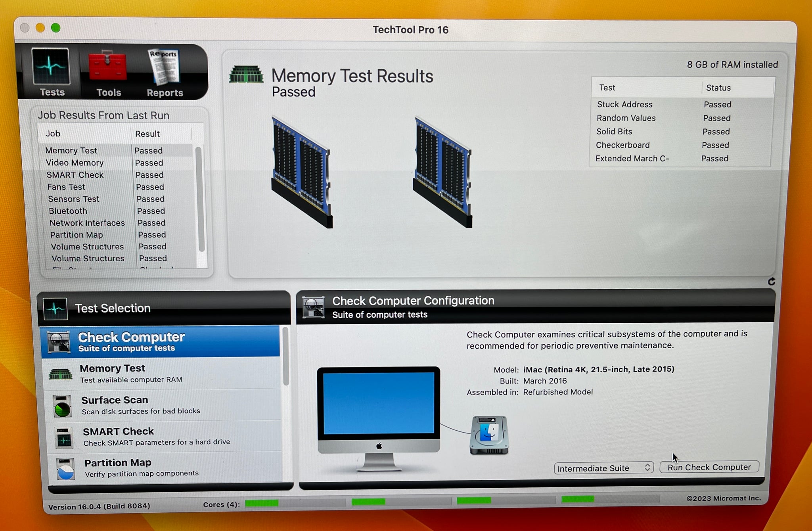Click the left RAM module graphic
Screen dimensions: 812x531
(301, 172)
